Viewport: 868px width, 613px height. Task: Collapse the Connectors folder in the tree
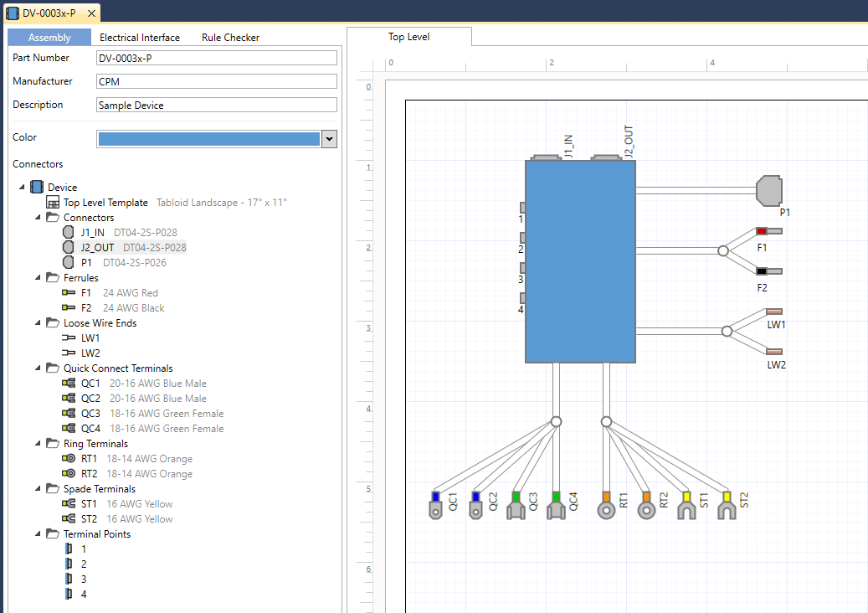38,218
